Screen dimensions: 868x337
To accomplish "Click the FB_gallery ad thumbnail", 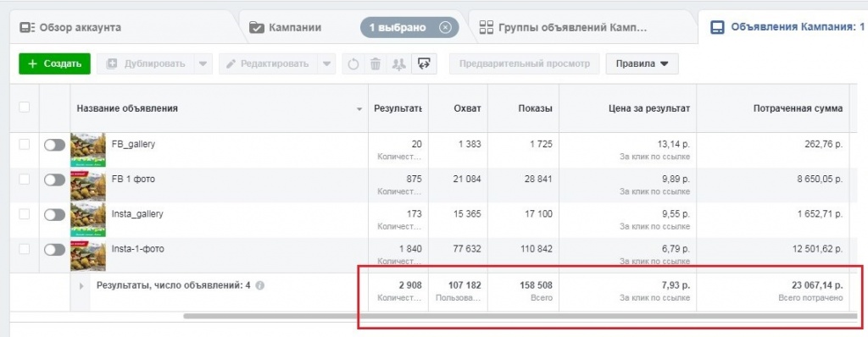I will [88, 149].
